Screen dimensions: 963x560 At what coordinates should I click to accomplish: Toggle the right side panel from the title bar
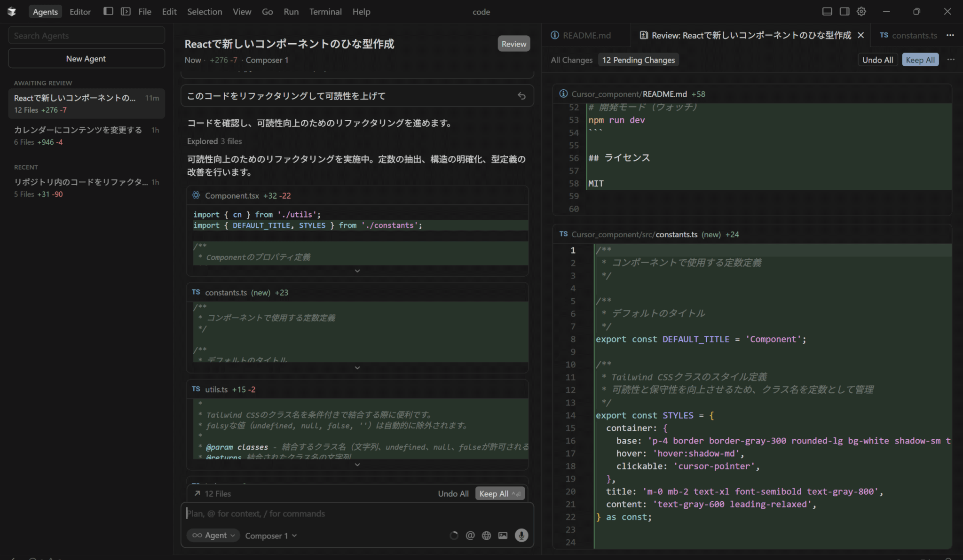(845, 11)
